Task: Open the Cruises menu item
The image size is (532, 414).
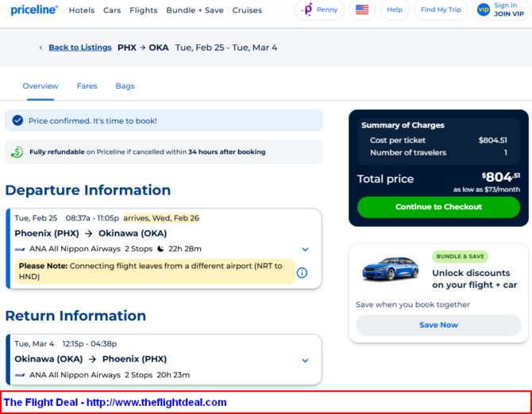Action: point(247,10)
